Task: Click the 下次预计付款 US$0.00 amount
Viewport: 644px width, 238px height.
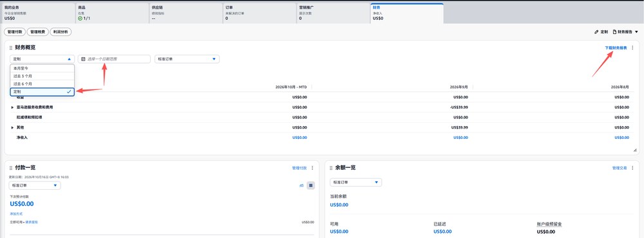Action: tap(22, 204)
